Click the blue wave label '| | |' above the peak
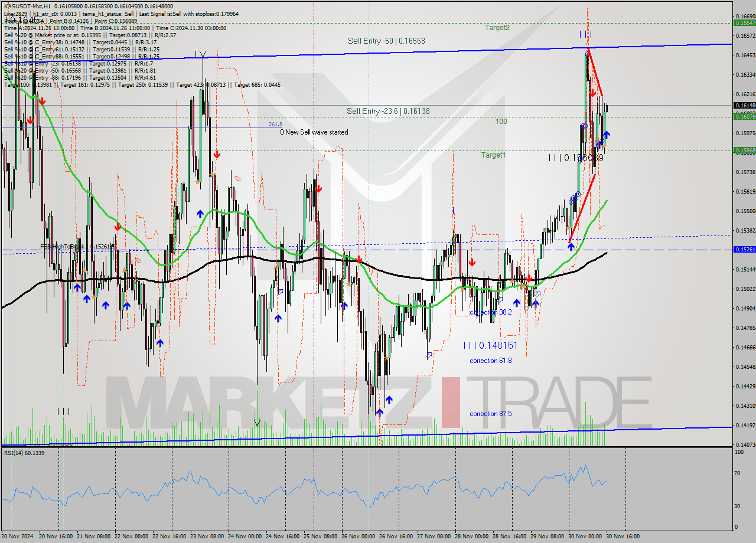This screenshot has height=543, width=756. [585, 34]
